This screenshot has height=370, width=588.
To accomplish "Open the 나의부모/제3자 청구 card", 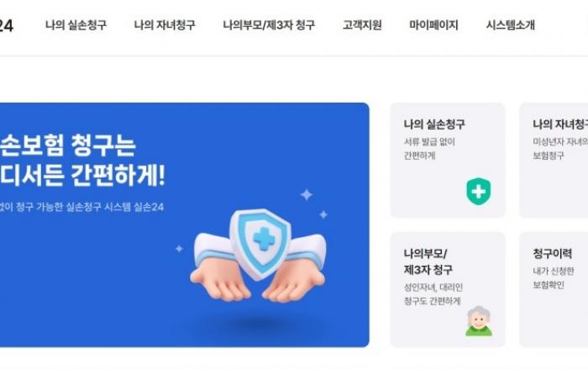I will [448, 289].
